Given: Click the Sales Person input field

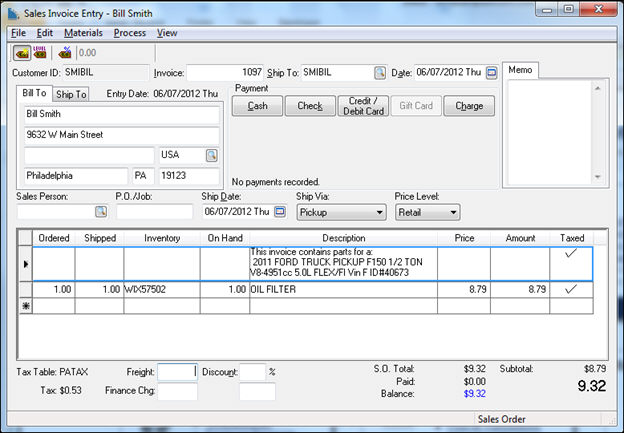Looking at the screenshot, I should click(56, 212).
